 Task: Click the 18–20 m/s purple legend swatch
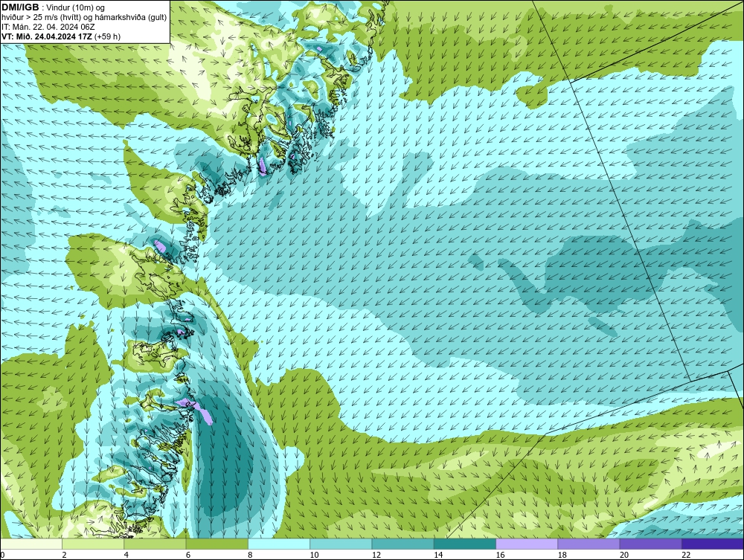click(x=589, y=544)
